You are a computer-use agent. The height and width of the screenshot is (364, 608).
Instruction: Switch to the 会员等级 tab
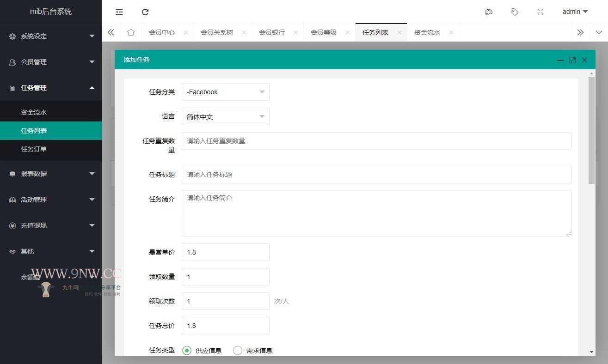[324, 32]
